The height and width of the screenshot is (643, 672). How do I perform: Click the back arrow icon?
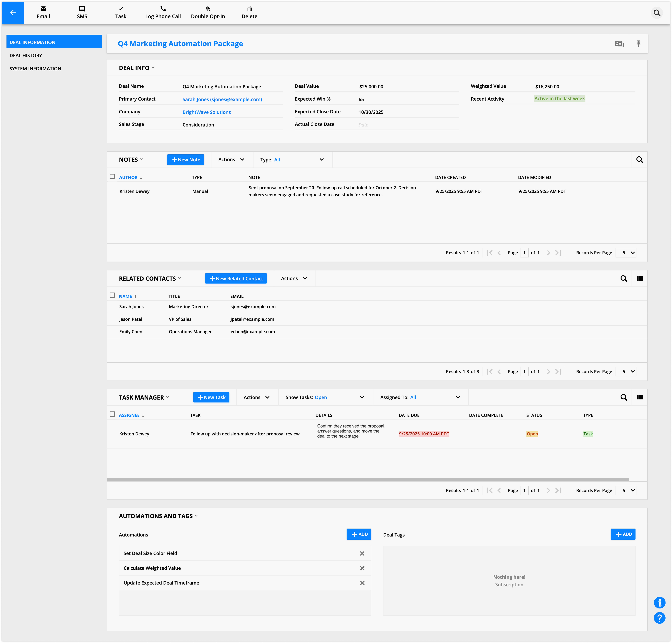pos(13,13)
